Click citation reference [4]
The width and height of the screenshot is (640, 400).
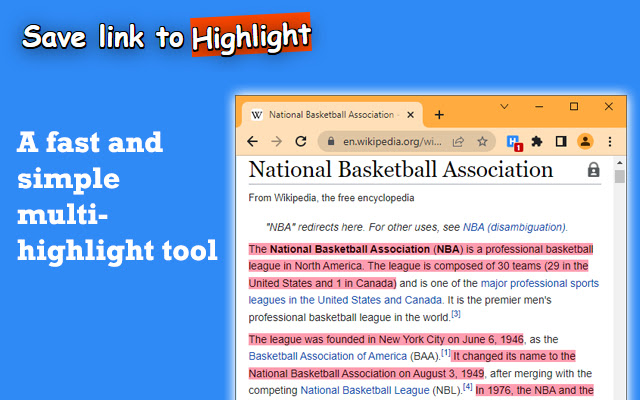point(468,386)
